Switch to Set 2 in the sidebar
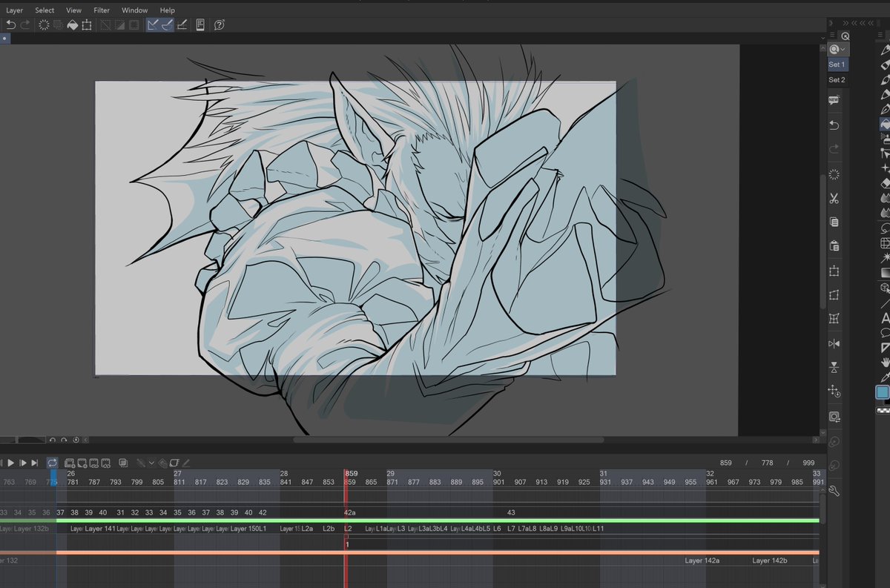Viewport: 890px width, 588px height. (x=835, y=79)
